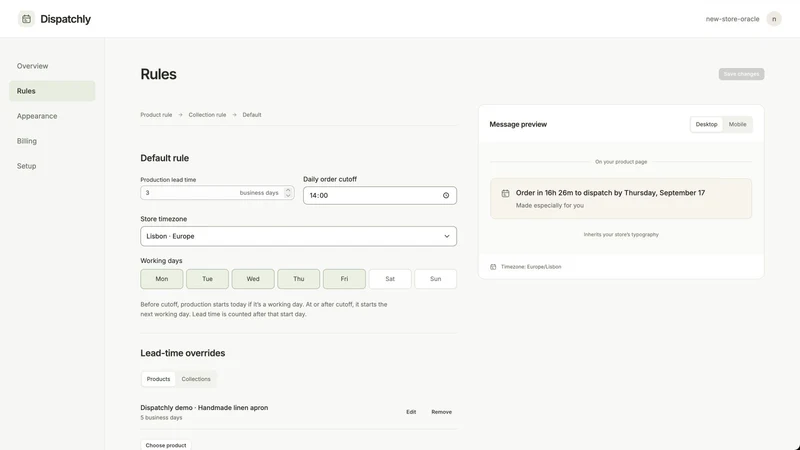Open the Store timezone dropdown
Viewport: 800px width, 450px height.
[x=298, y=236]
